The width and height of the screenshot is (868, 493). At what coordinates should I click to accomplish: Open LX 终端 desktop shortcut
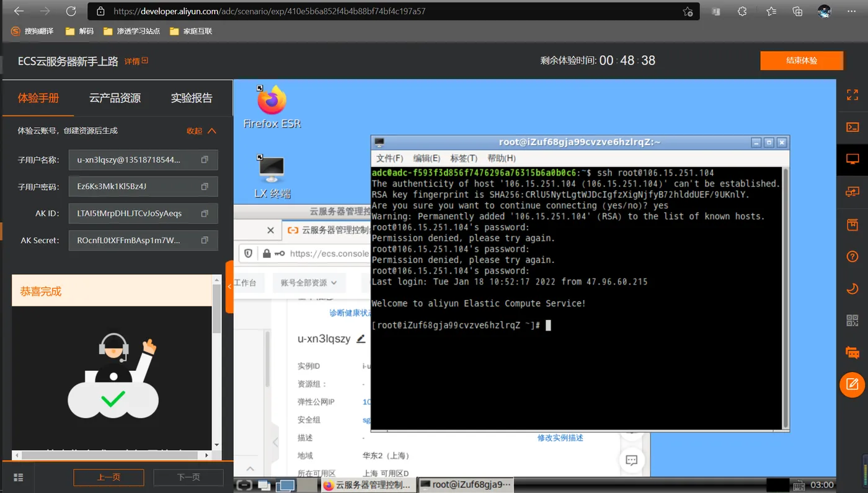[x=272, y=177]
